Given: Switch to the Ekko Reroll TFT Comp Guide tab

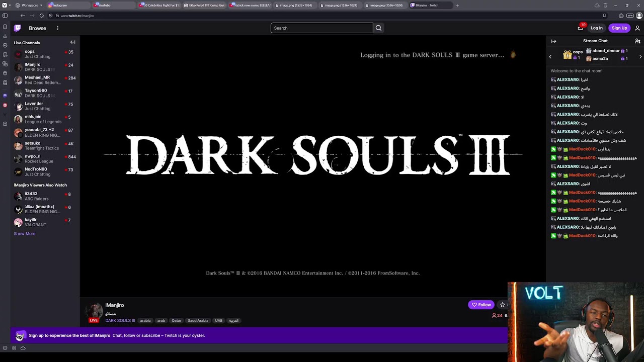Looking at the screenshot, I should [204, 5].
